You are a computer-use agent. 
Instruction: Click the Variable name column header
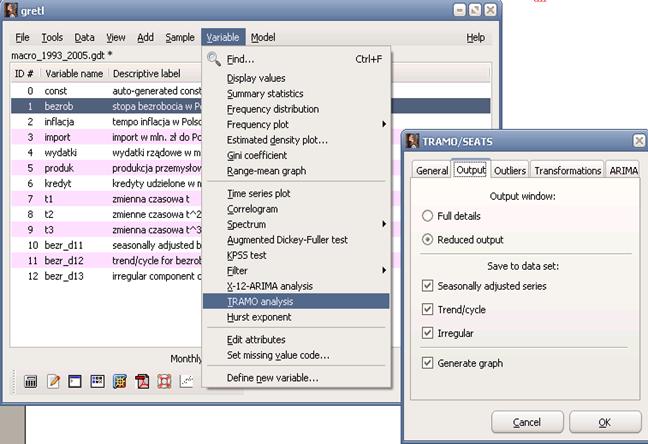point(74,74)
